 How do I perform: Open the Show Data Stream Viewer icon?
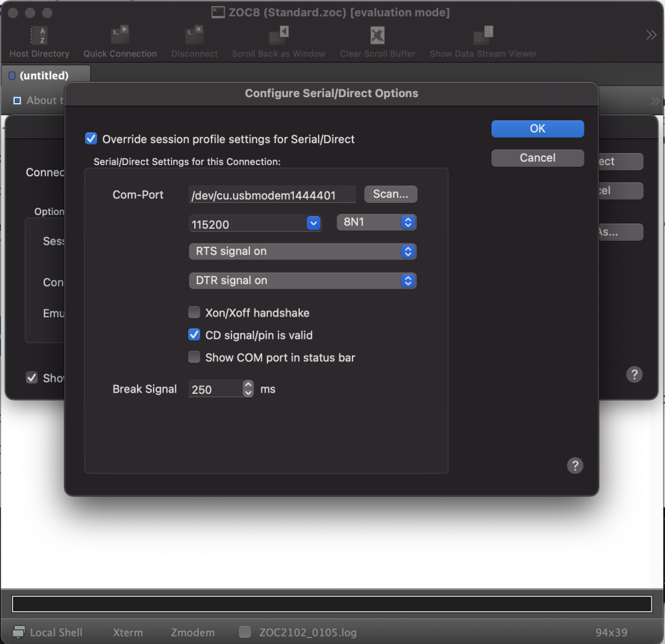(x=483, y=35)
